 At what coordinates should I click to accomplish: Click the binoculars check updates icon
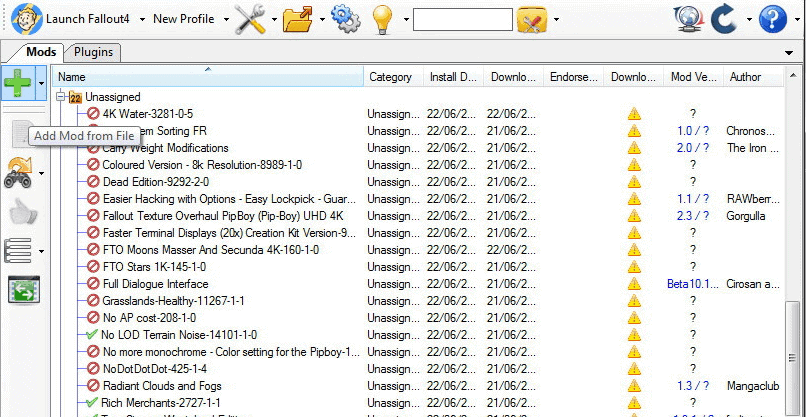click(x=19, y=173)
